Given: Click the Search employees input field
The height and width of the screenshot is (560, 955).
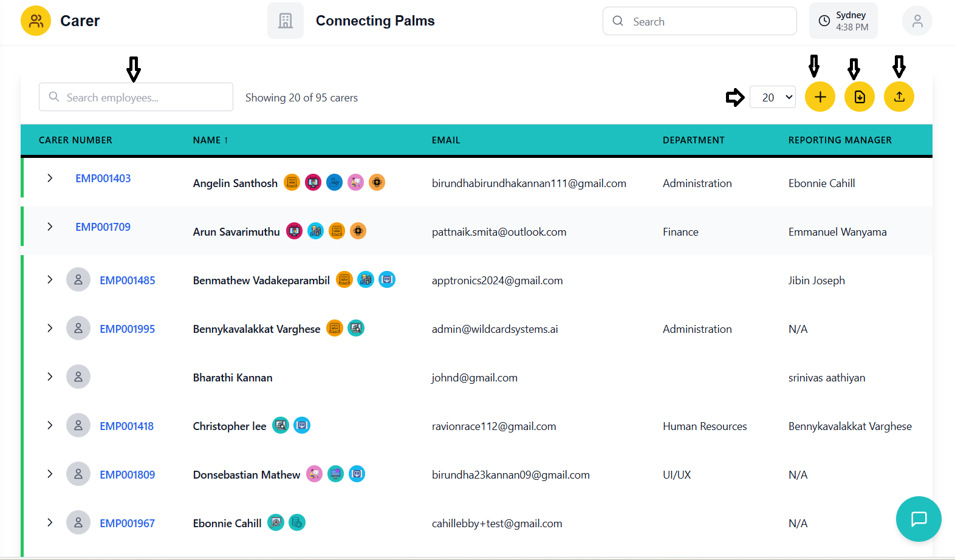Looking at the screenshot, I should tap(136, 97).
